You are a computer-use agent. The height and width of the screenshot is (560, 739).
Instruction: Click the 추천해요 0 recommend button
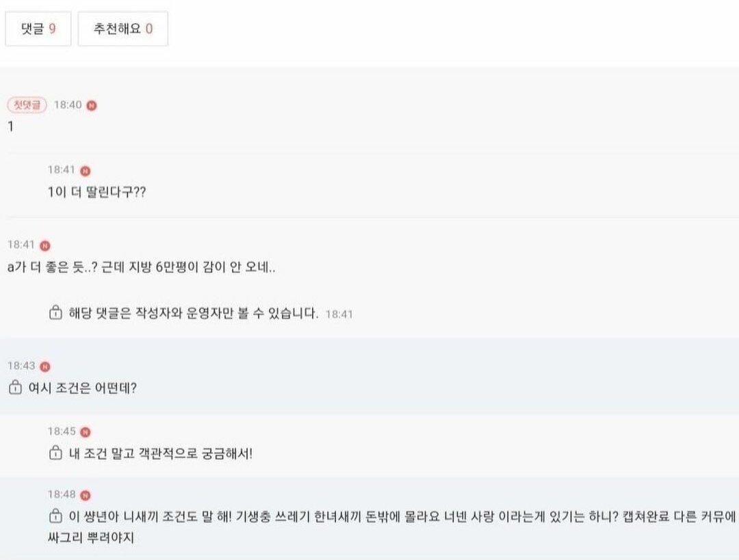(122, 29)
